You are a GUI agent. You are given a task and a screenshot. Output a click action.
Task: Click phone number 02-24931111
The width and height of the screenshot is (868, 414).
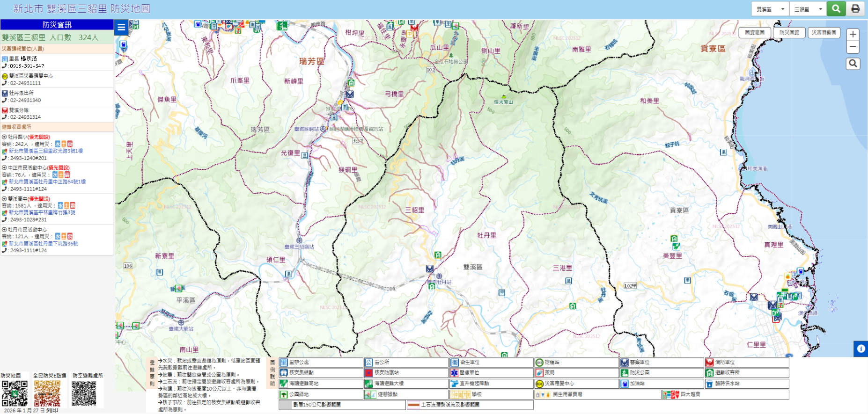(26, 83)
